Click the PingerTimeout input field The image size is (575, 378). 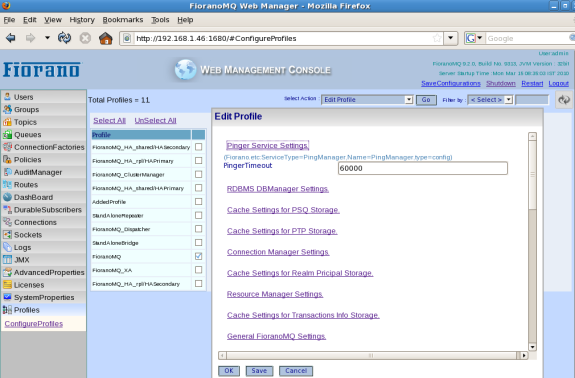[422, 168]
